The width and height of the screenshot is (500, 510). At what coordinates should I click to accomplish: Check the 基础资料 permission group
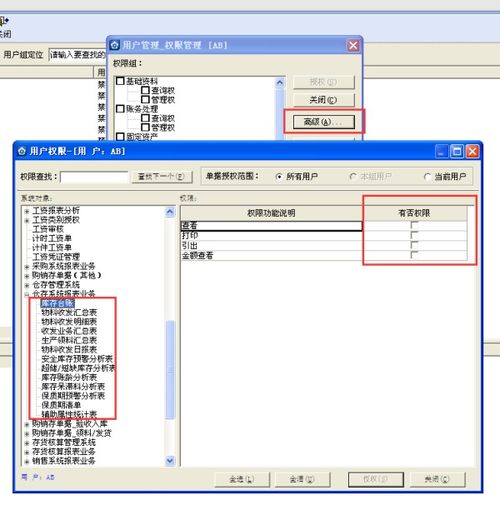[x=120, y=81]
